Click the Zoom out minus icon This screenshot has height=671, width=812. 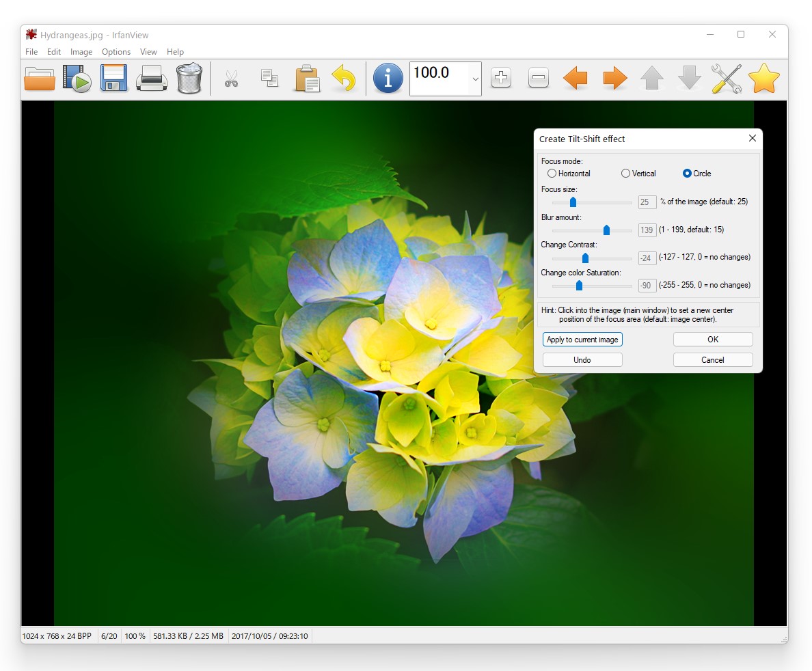click(x=539, y=78)
